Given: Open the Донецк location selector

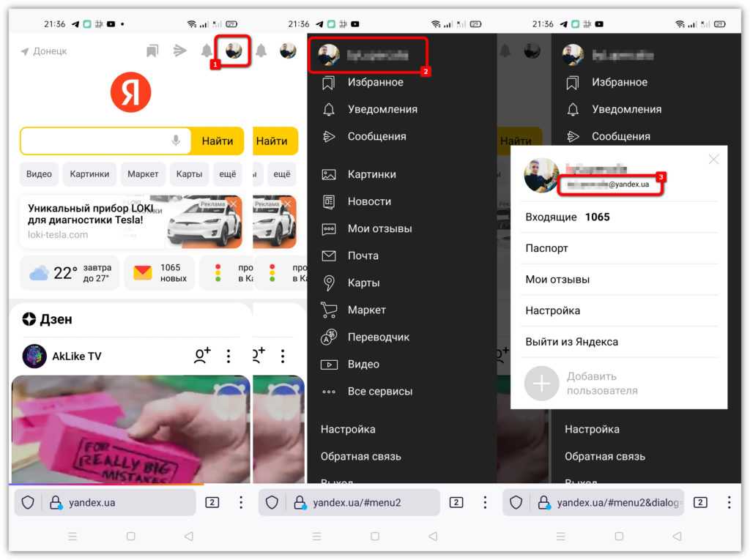Looking at the screenshot, I should [44, 51].
